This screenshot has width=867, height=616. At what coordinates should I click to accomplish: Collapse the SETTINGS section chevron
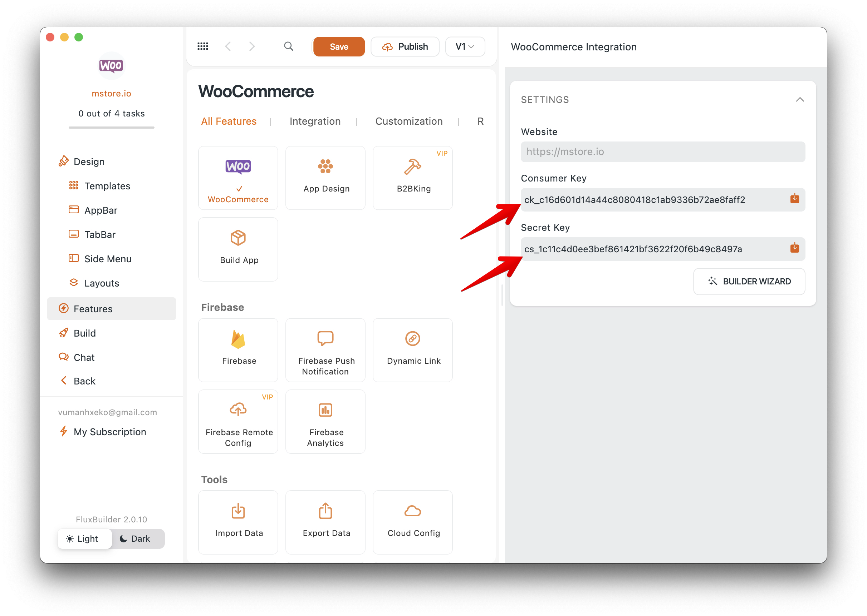coord(799,99)
